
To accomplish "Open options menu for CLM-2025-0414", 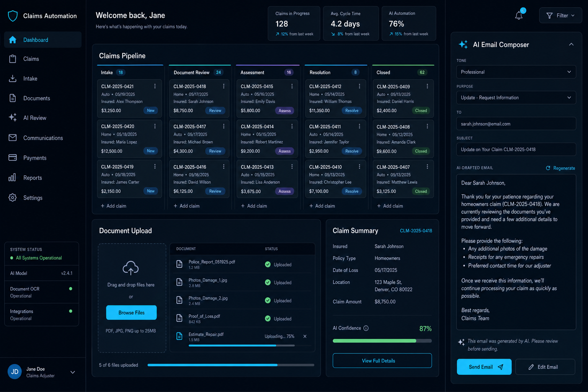I will pos(292,126).
